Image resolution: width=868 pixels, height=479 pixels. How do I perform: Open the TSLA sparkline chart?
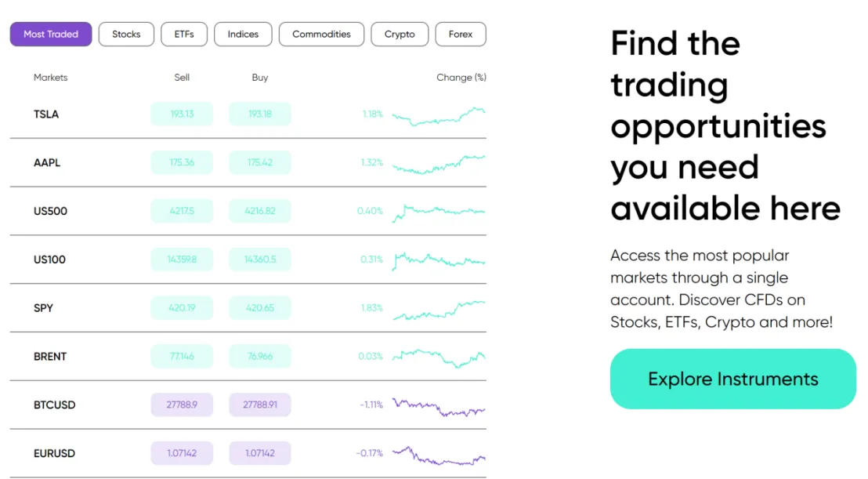(439, 116)
